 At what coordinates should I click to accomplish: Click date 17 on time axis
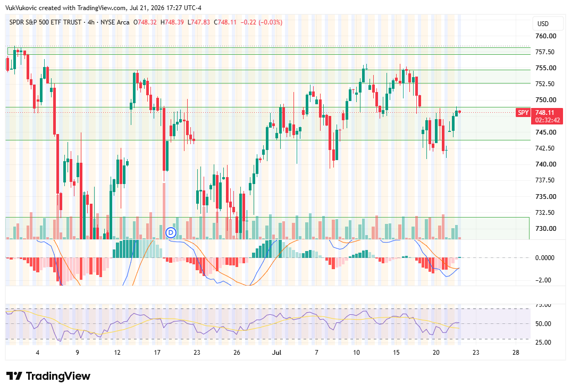tap(157, 352)
